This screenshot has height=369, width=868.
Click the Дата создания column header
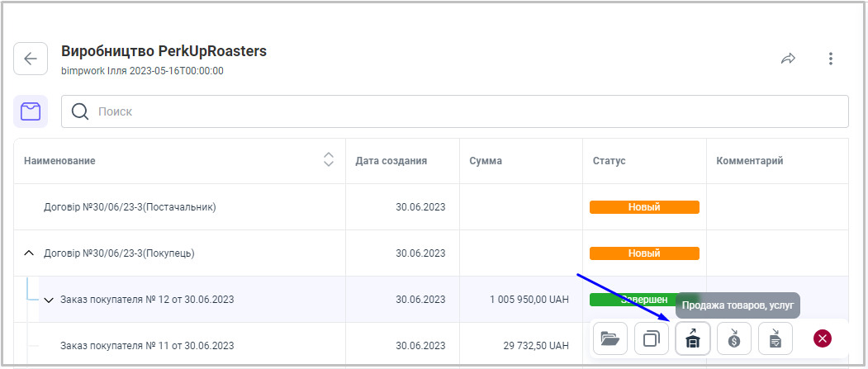(x=391, y=161)
